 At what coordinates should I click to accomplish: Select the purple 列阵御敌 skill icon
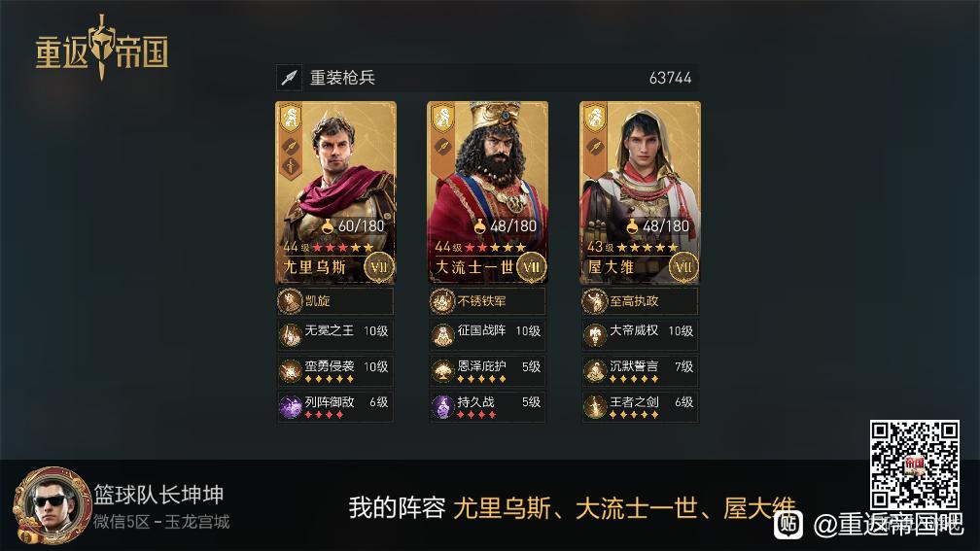click(290, 406)
